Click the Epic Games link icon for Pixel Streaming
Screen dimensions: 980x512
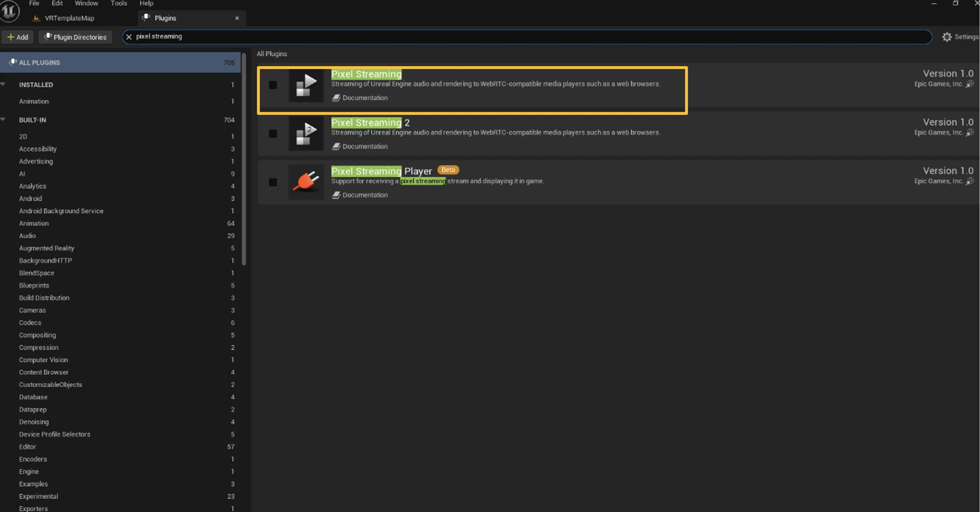pos(970,84)
